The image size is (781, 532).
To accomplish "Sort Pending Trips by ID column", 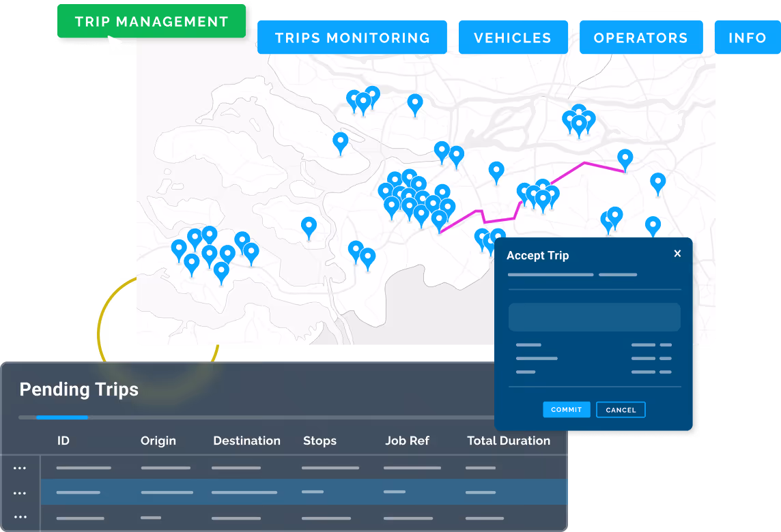I will point(63,441).
